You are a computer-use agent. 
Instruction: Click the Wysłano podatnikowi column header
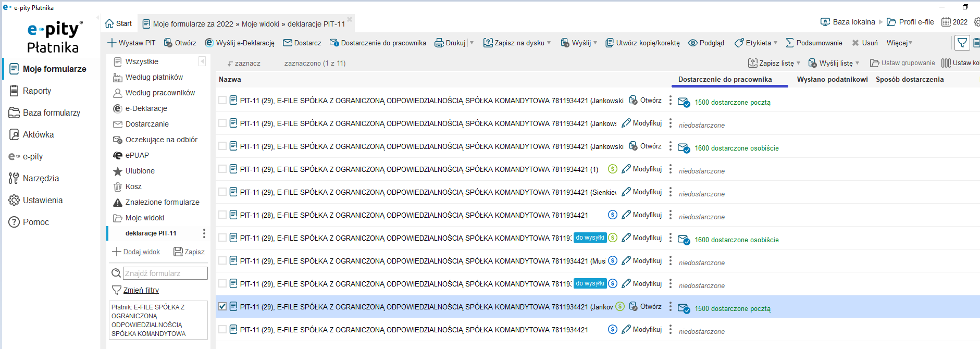point(832,79)
